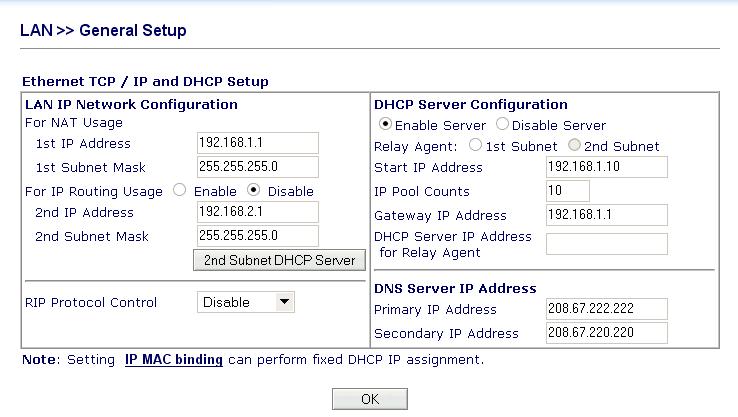Click the OK button

tap(370, 399)
